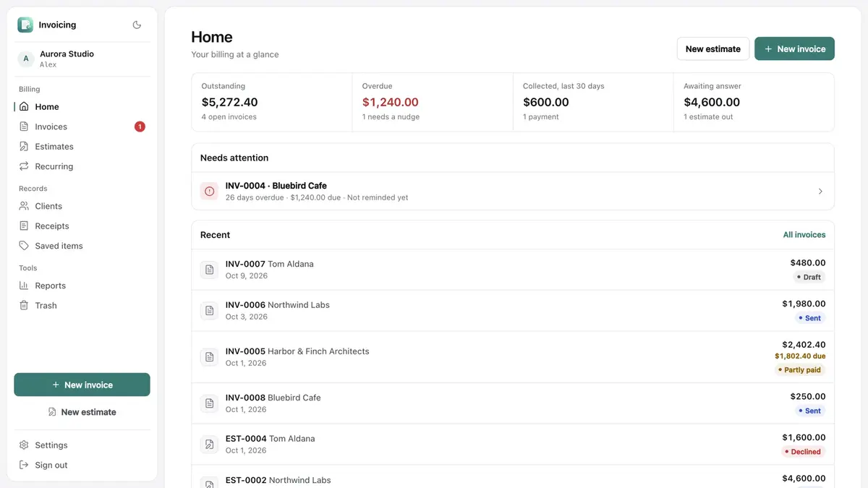Click the Overdue $1,240.00 card
Image resolution: width=868 pixels, height=488 pixels.
click(433, 102)
